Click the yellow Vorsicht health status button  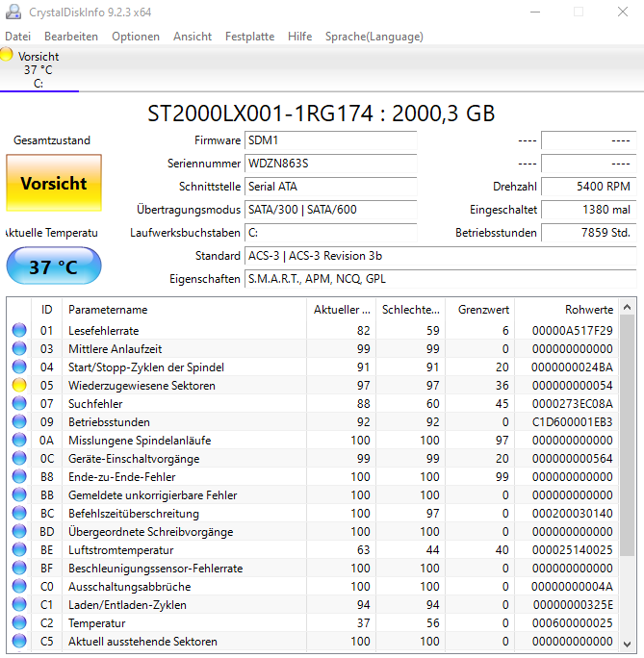[54, 183]
